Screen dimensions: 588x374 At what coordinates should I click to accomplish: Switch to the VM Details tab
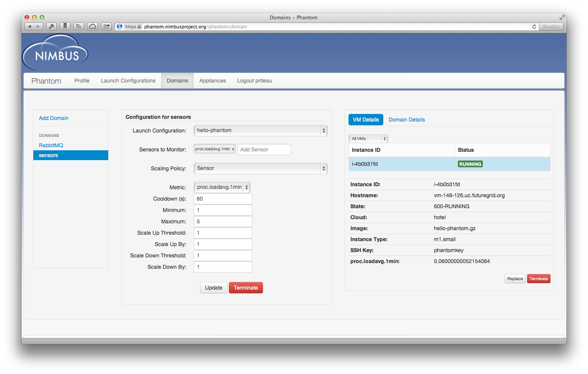(366, 120)
